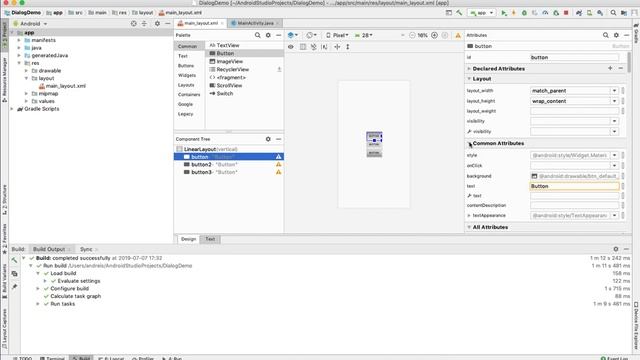Run the app with the green play icon
The width and height of the screenshot is (640, 360).
point(504,13)
